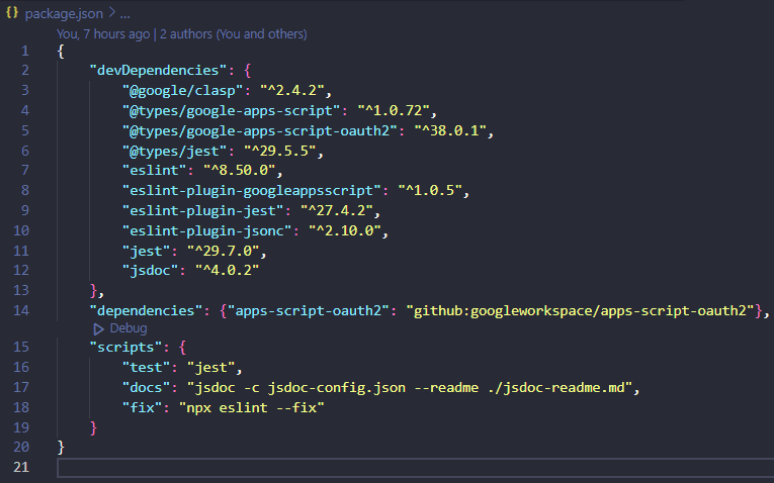Open the package.json breadcrumb item
This screenshot has width=774, height=483.
point(64,13)
